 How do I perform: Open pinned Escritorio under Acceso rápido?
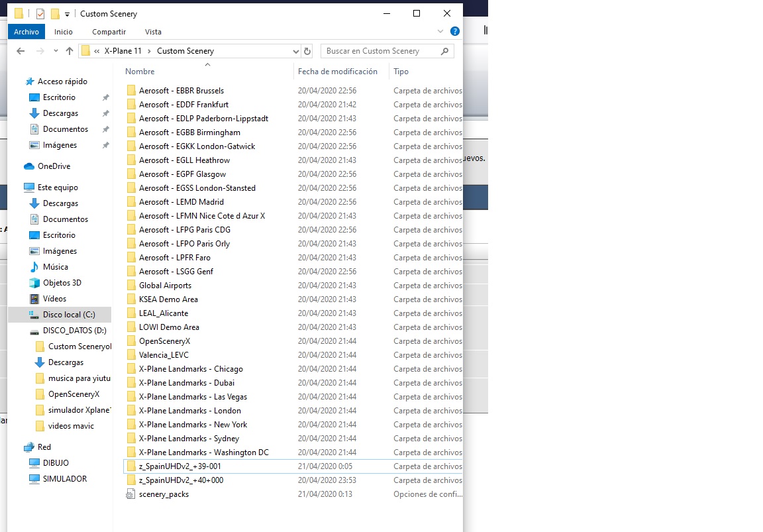pyautogui.click(x=59, y=97)
